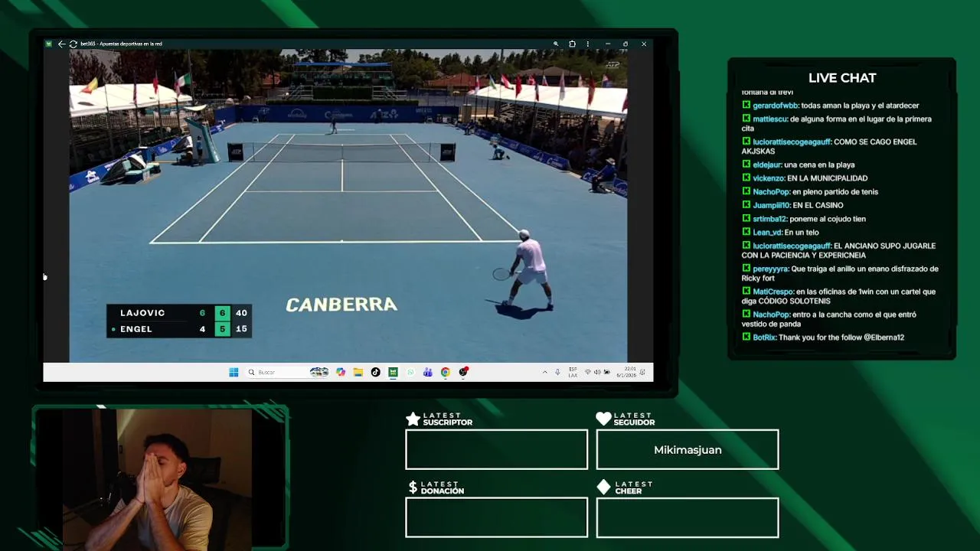This screenshot has height=551, width=980.
Task: Click mattiescu username in chat
Action: [x=770, y=119]
